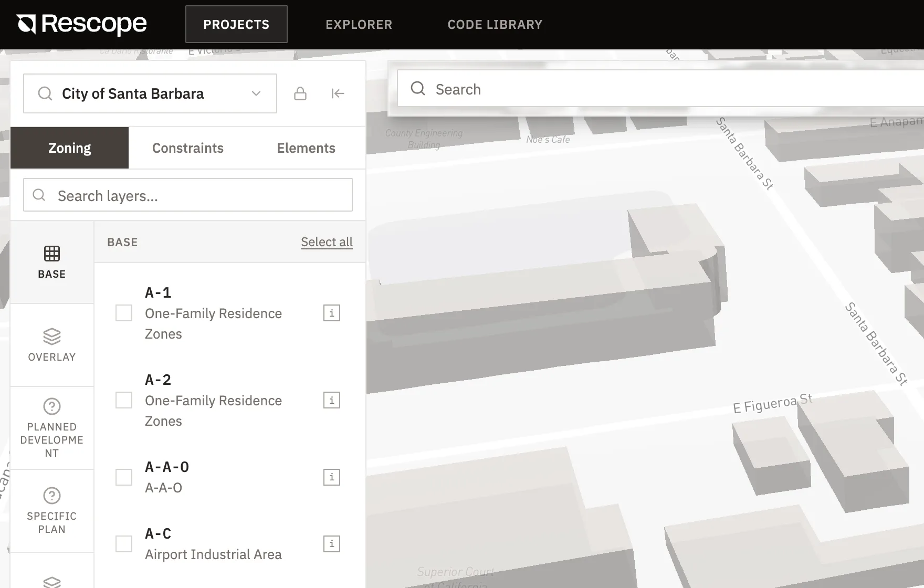Open the CODE LIBRARY tab

coord(495,25)
